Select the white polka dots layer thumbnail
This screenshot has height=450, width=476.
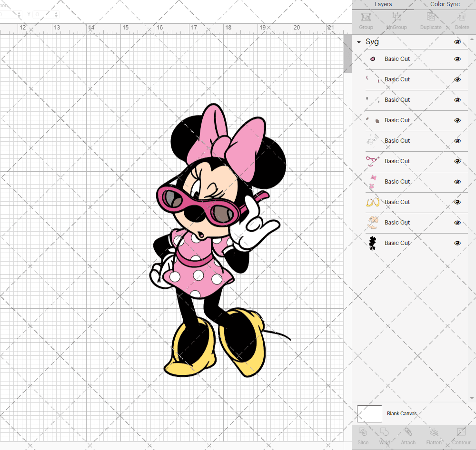click(373, 141)
